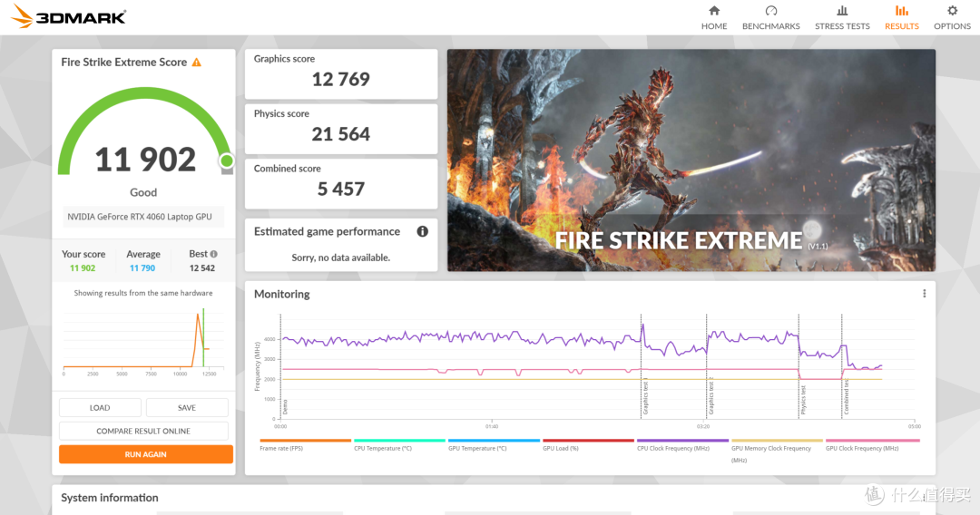Screen dimensions: 980x515
Task: Toggle GPU Clock Frequency (MHz) legend item
Action: click(x=872, y=445)
